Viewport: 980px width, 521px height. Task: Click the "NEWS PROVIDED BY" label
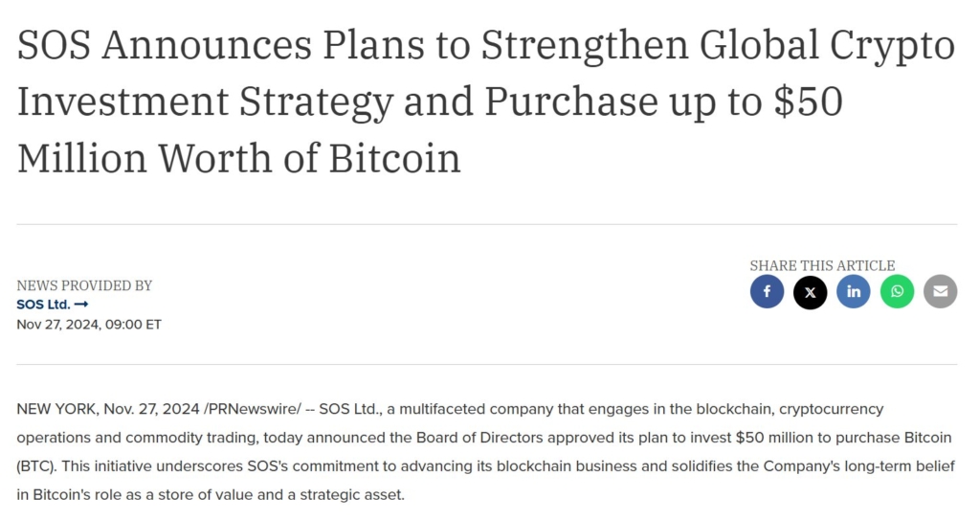[x=84, y=285]
